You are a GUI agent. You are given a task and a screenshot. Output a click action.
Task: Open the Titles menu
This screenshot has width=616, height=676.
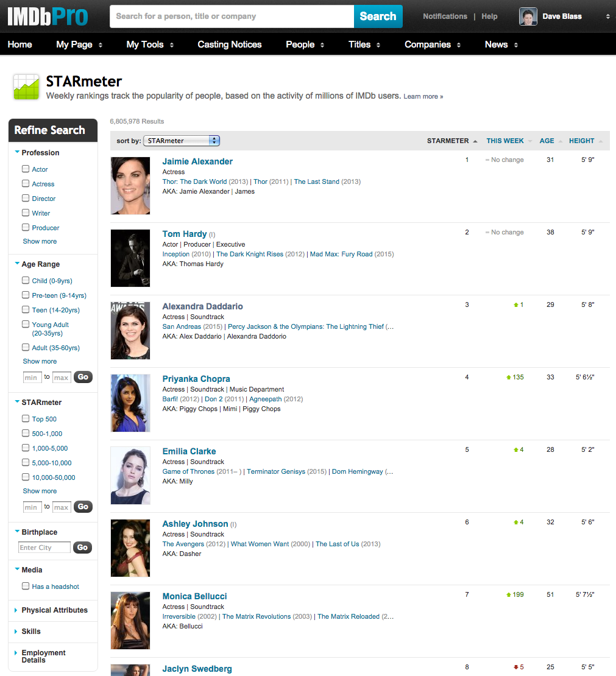click(x=364, y=44)
